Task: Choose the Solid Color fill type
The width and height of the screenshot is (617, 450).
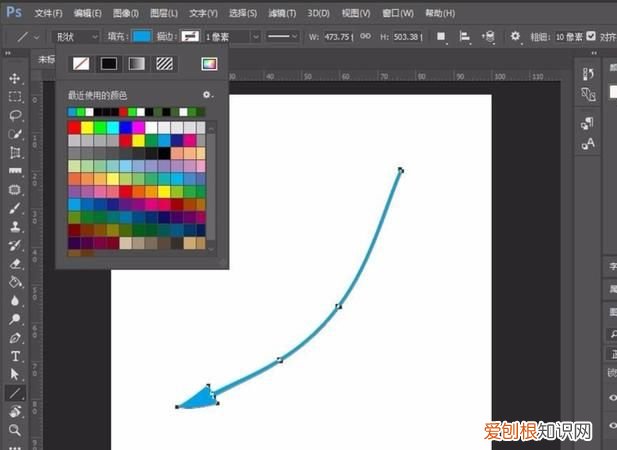Action: tap(108, 63)
